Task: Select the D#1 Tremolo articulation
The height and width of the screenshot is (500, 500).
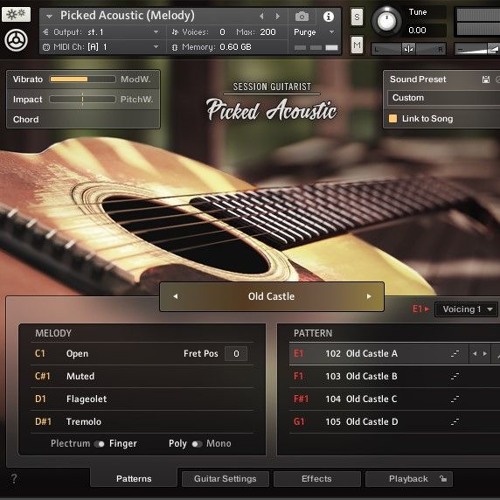Action: (142, 422)
